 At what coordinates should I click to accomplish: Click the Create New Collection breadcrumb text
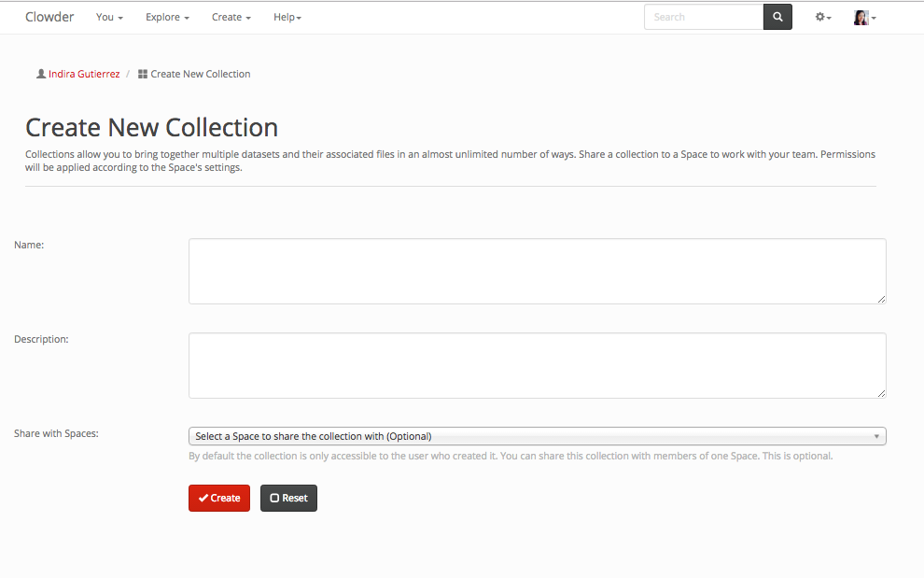click(x=201, y=74)
